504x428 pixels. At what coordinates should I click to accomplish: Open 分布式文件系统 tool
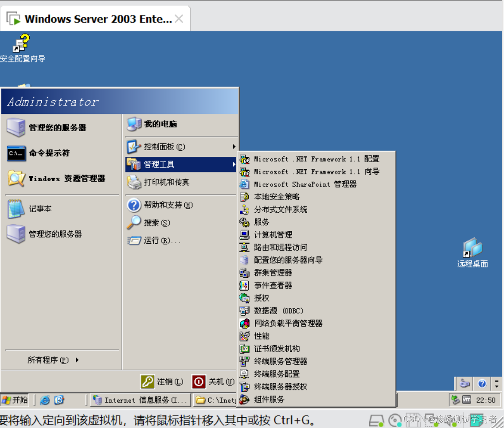316,210
